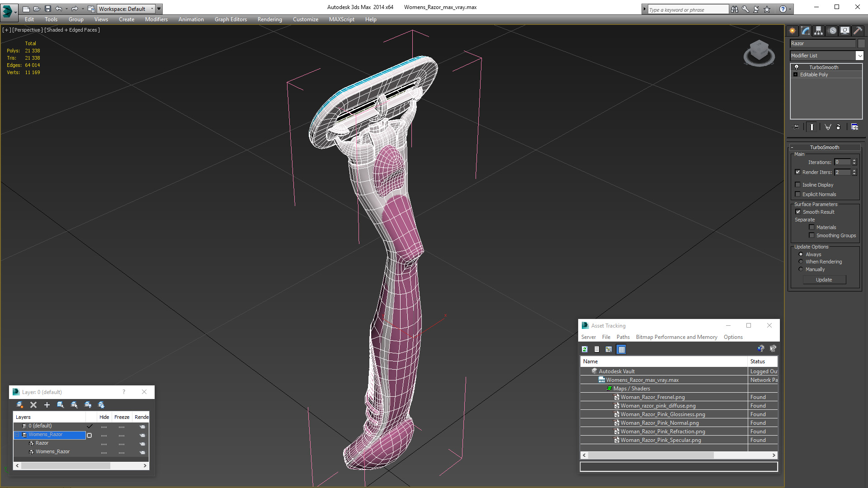Enable Separate by Materials checkbox

(812, 227)
